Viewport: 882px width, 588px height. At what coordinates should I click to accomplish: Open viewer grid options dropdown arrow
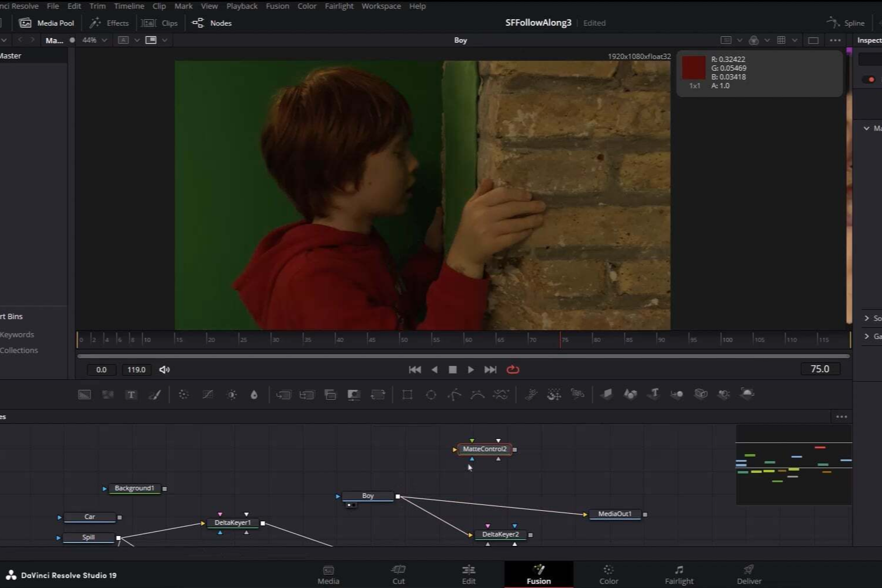pyautogui.click(x=794, y=40)
